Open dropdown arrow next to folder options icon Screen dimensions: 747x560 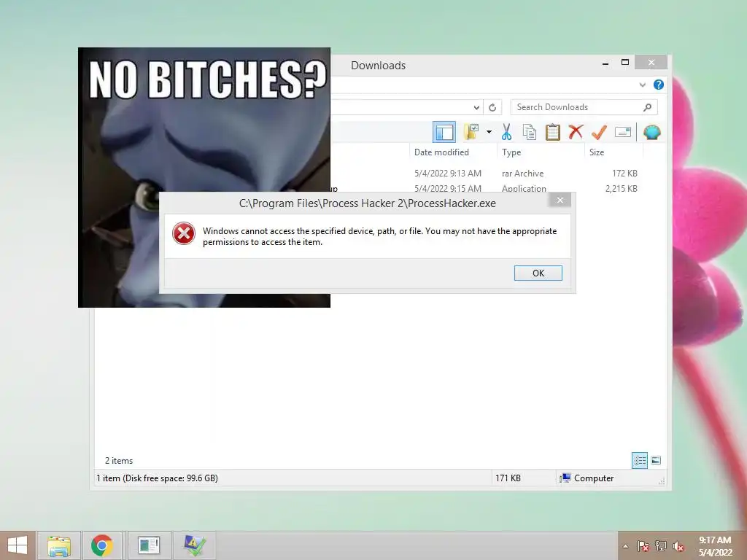pos(489,132)
